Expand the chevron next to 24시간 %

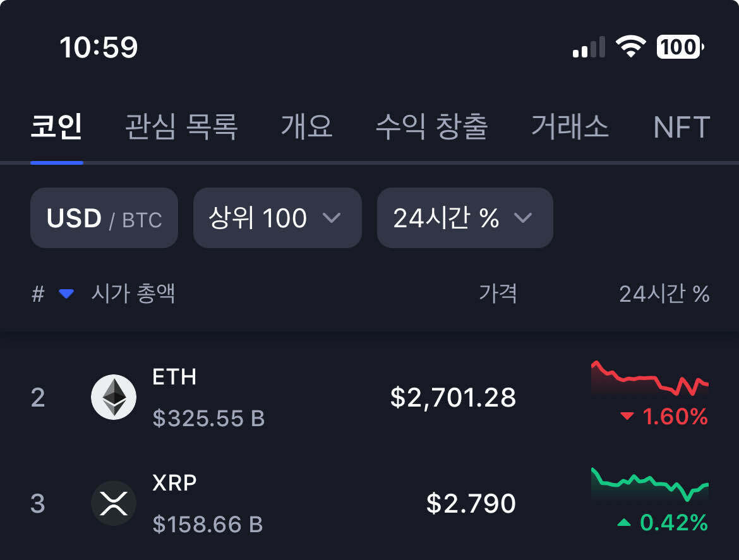522,218
